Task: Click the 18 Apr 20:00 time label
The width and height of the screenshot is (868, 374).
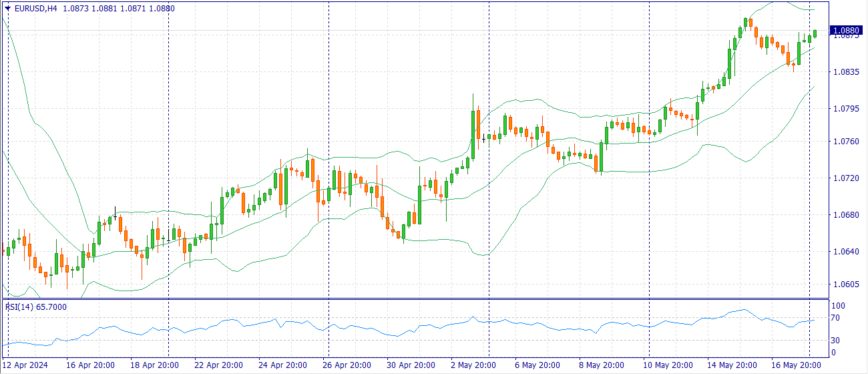Action: point(154,365)
